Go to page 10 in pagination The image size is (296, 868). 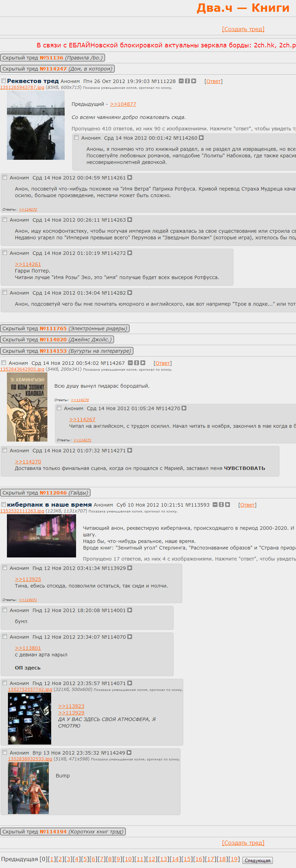(x=128, y=859)
